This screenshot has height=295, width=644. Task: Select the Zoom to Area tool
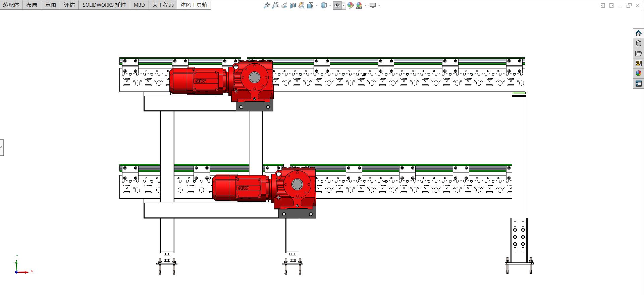pyautogui.click(x=275, y=5)
